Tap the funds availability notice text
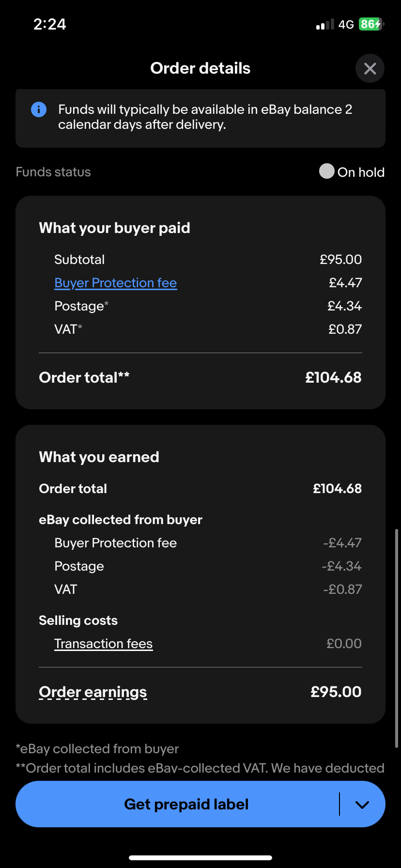 (x=205, y=117)
